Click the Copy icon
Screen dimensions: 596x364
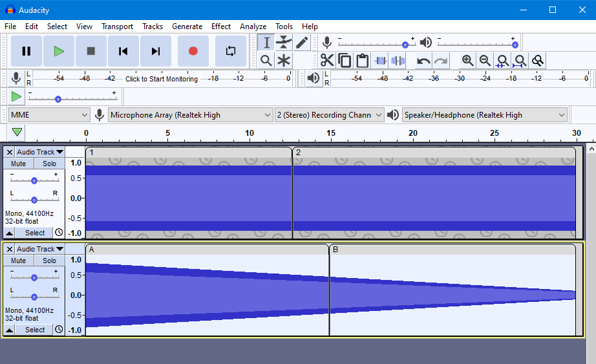(x=345, y=61)
